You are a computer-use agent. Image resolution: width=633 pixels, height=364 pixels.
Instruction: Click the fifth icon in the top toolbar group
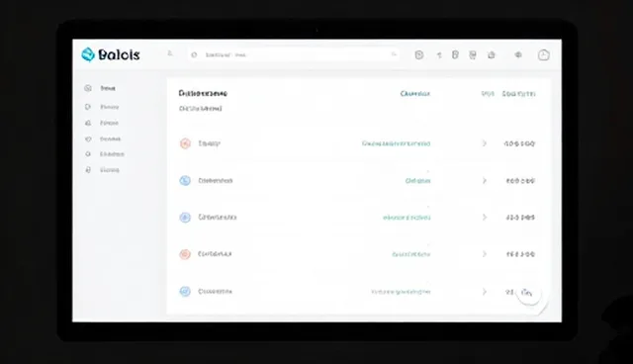tap(491, 54)
